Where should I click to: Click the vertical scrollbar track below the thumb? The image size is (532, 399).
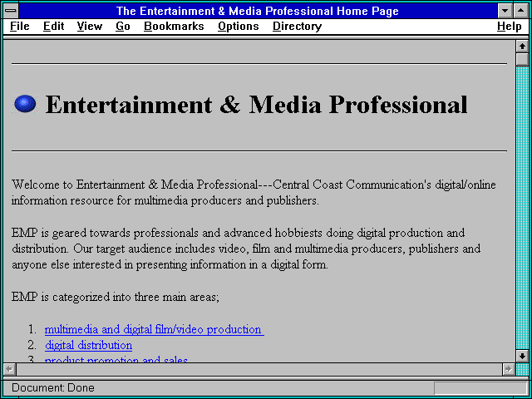coord(522,207)
